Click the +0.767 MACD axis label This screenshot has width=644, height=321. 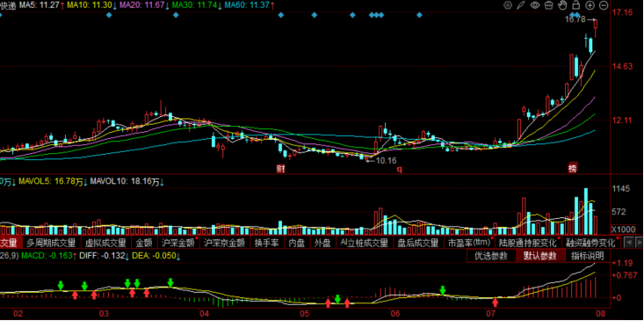pyautogui.click(x=624, y=275)
